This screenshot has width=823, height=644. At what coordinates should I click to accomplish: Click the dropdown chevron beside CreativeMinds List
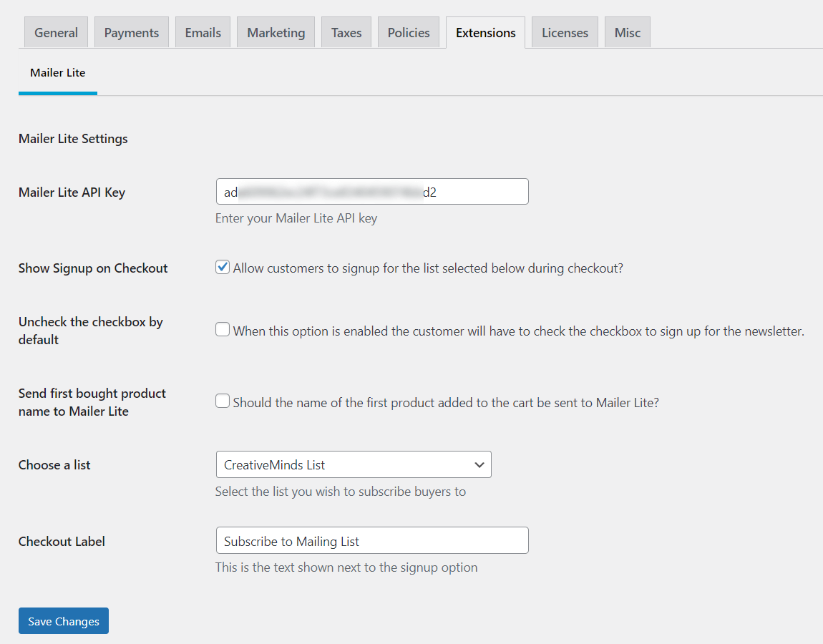coord(479,465)
